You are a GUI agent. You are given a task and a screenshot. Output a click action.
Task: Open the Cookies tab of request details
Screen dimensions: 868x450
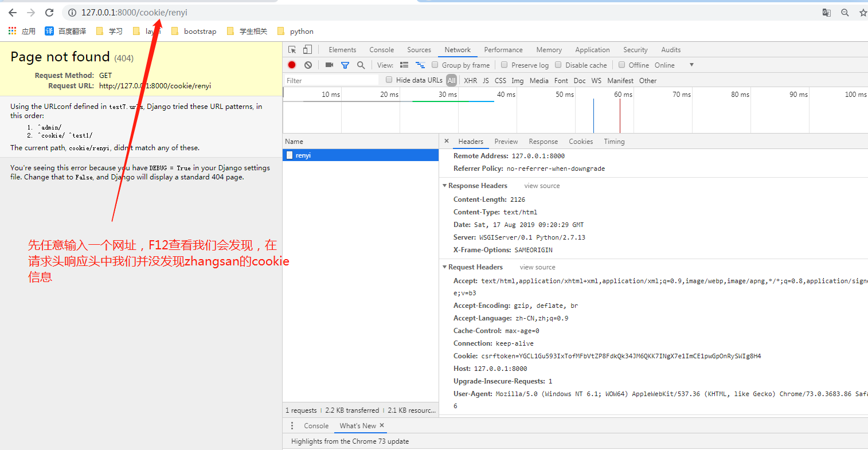click(581, 142)
